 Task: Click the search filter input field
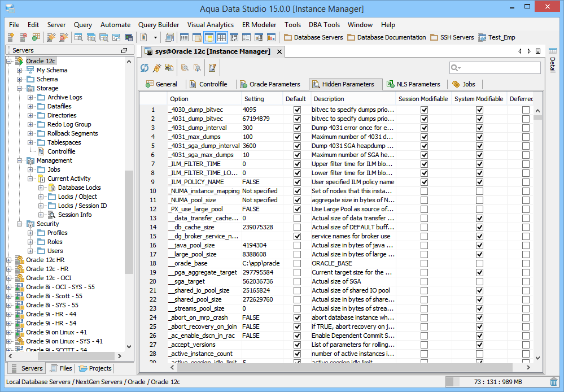coord(495,68)
